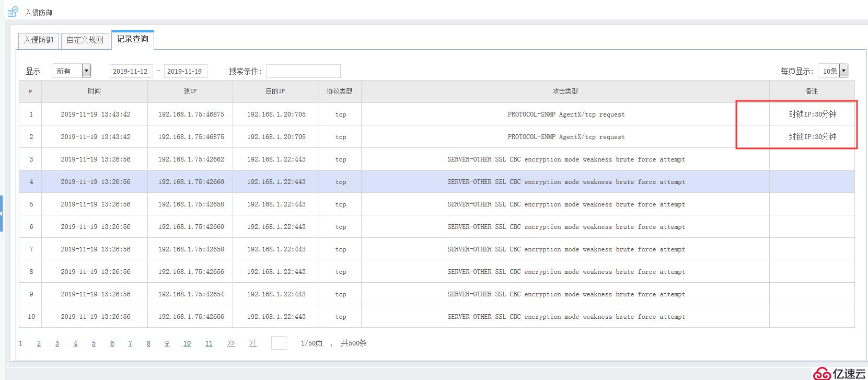Click the 攻击类型 column header

click(x=565, y=91)
